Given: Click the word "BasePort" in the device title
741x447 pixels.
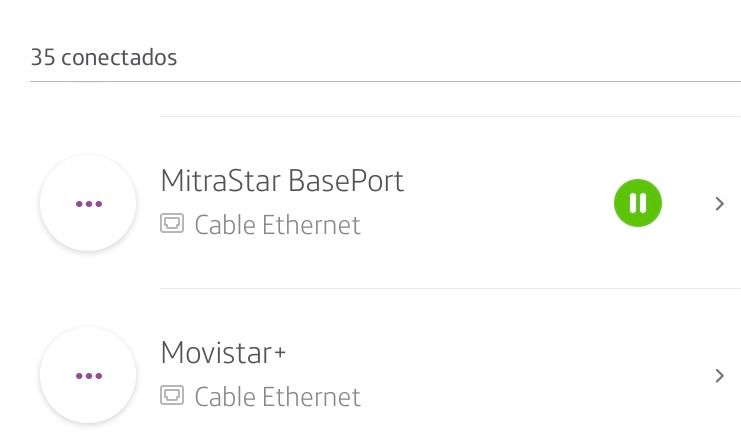Looking at the screenshot, I should click(346, 181).
